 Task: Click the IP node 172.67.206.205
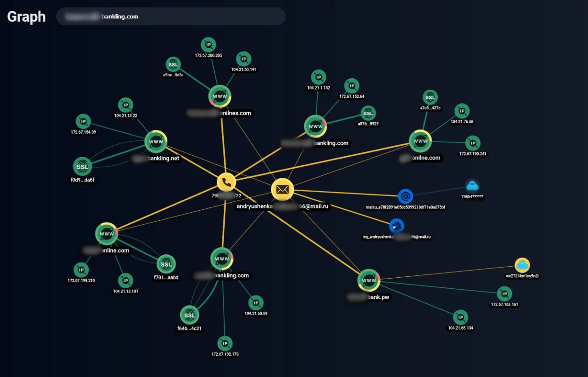(209, 45)
